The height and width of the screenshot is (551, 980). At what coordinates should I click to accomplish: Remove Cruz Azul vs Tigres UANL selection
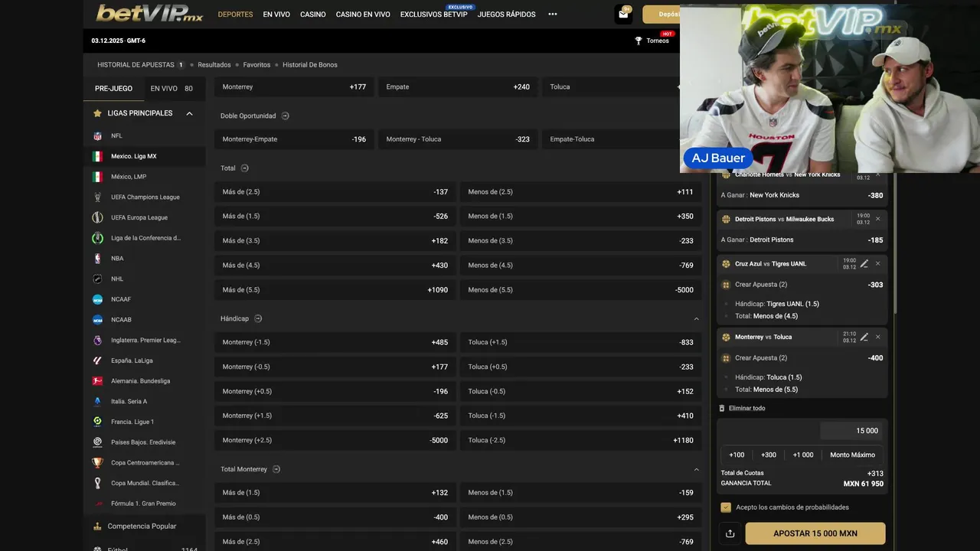tap(878, 263)
